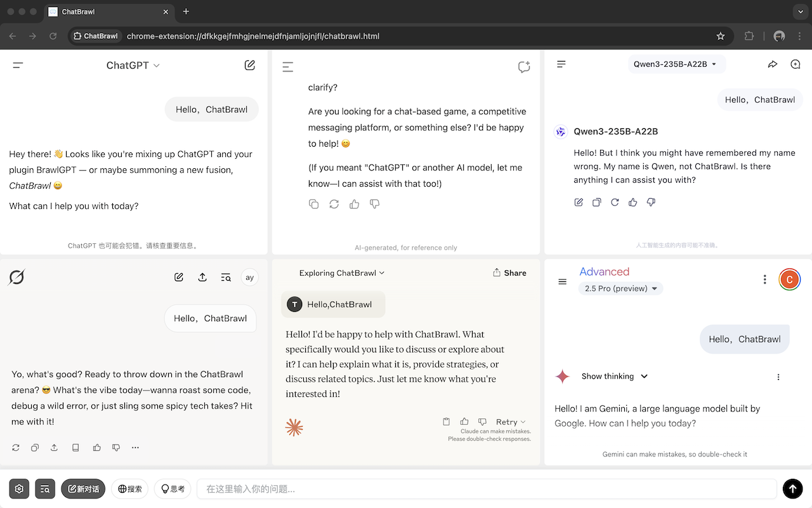The image size is (812, 508).
Task: Regenerate the Qwen response
Action: point(615,202)
